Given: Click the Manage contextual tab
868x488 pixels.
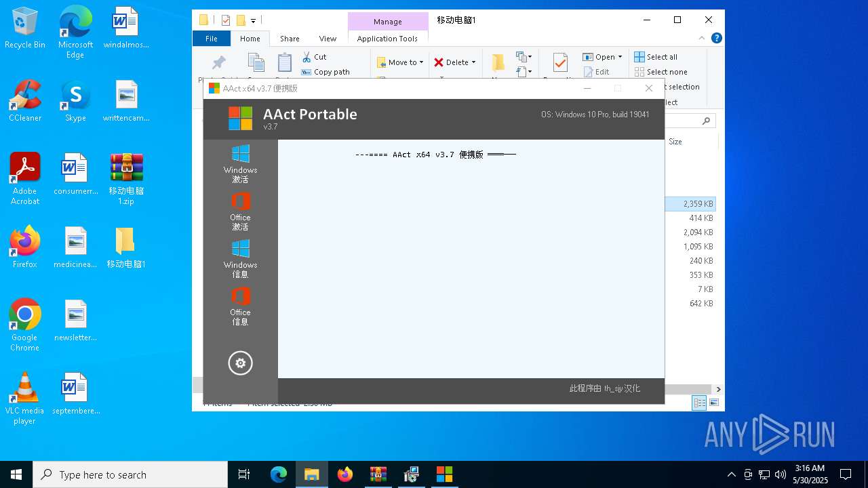Looking at the screenshot, I should (x=388, y=22).
